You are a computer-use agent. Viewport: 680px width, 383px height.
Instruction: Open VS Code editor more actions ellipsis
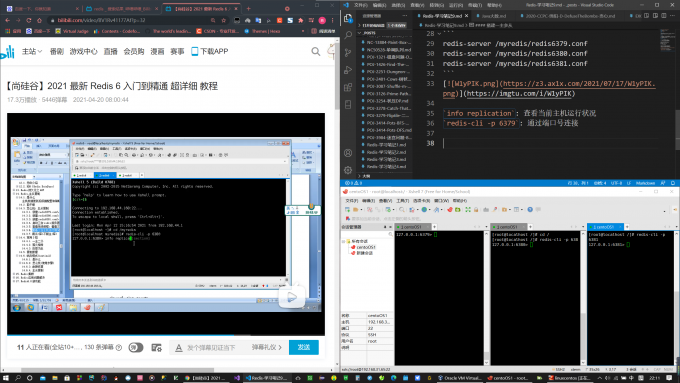click(x=671, y=16)
